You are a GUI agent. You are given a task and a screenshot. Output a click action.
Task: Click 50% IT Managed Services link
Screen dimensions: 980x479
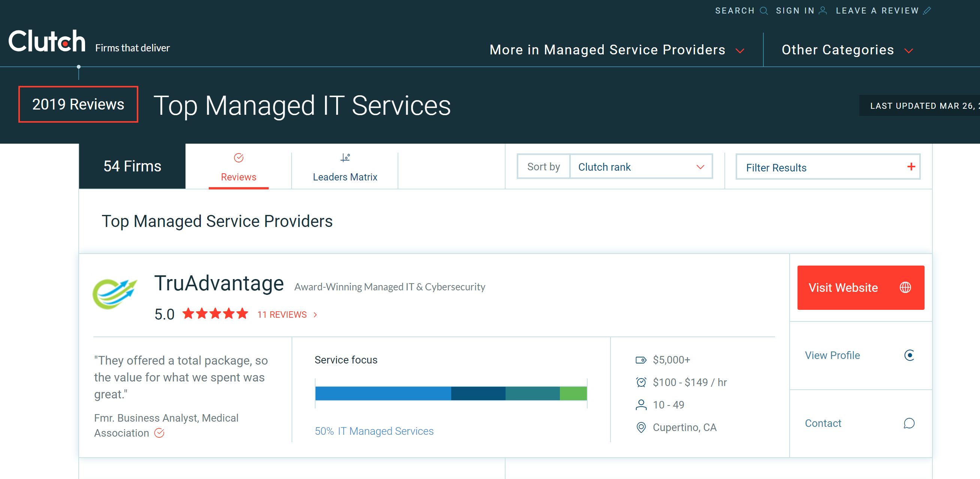[374, 431]
